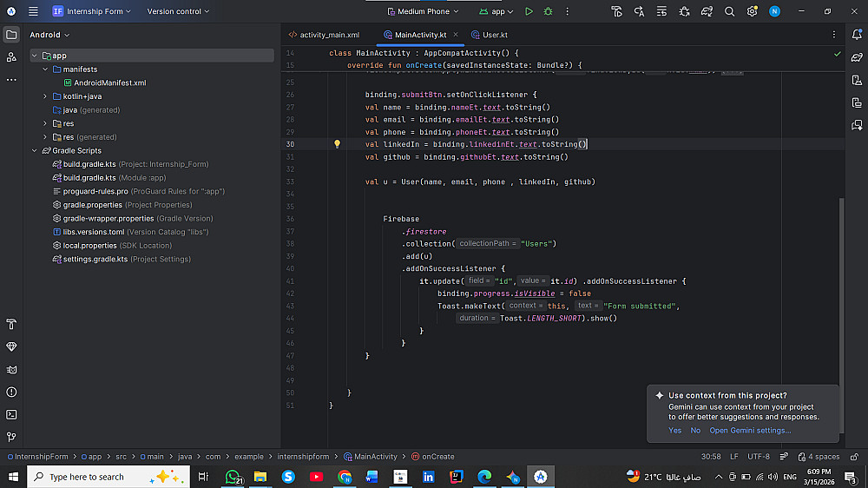Click Yes in the Gemini context prompt
The width and height of the screenshot is (868, 488).
pyautogui.click(x=674, y=431)
